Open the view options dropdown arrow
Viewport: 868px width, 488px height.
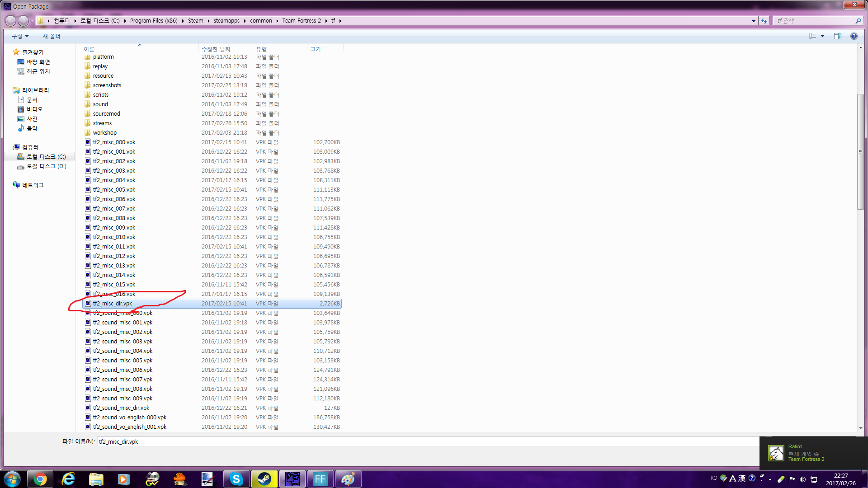[822, 36]
